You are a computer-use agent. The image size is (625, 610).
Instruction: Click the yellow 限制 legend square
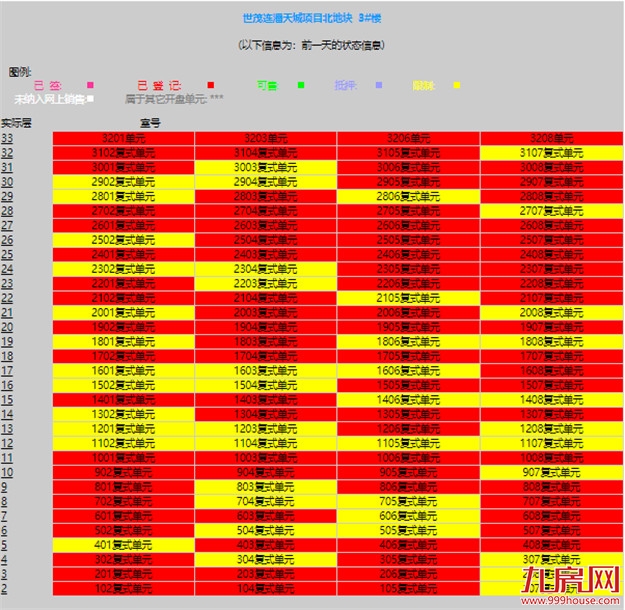[457, 85]
